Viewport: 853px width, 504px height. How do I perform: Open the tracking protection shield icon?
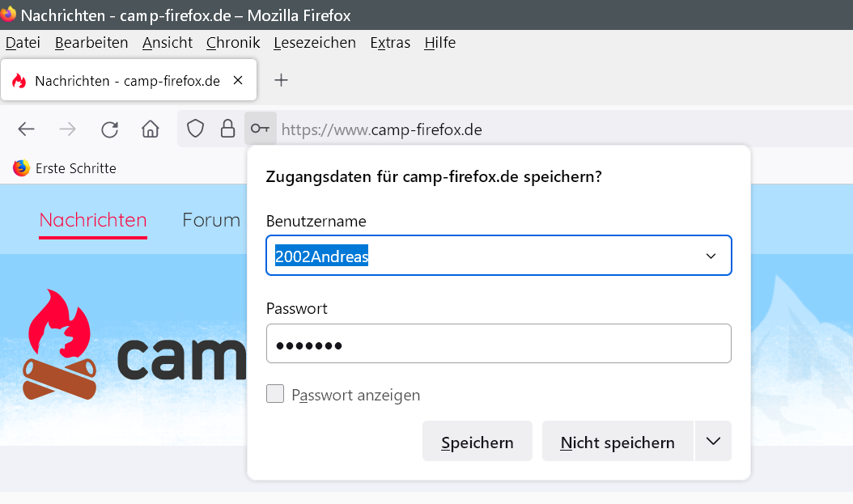coord(195,129)
